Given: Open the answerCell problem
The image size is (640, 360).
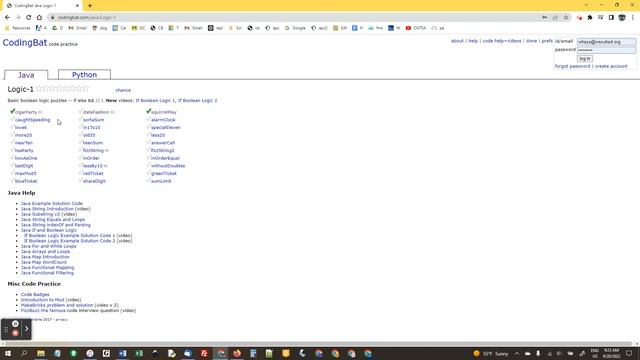Looking at the screenshot, I should click(163, 143).
